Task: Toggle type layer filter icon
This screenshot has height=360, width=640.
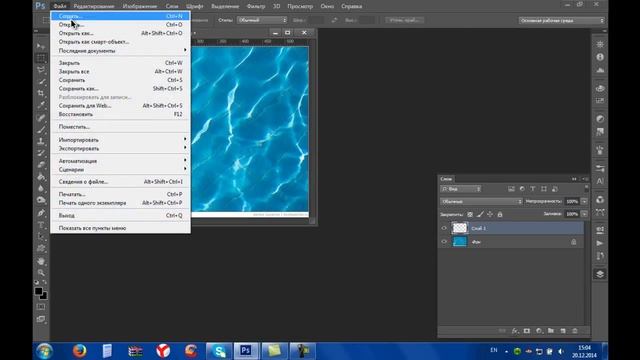Action: pos(533,189)
